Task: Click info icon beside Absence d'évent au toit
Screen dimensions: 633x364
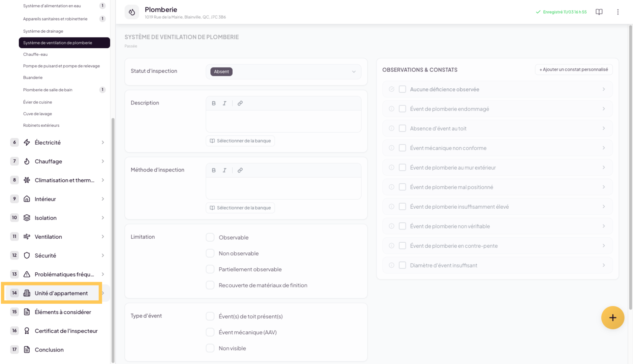Action: tap(391, 128)
